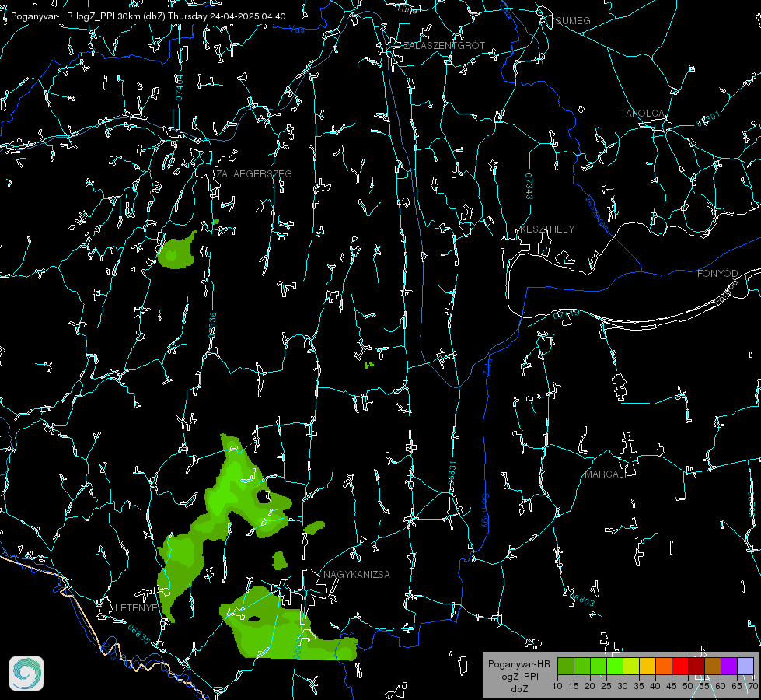Click the logZ_PPI legend label

(519, 676)
